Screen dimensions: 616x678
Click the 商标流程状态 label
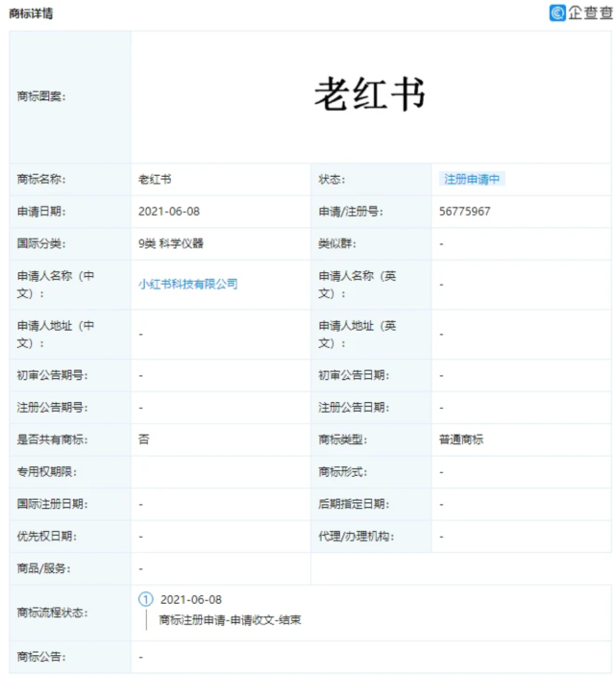(52, 613)
